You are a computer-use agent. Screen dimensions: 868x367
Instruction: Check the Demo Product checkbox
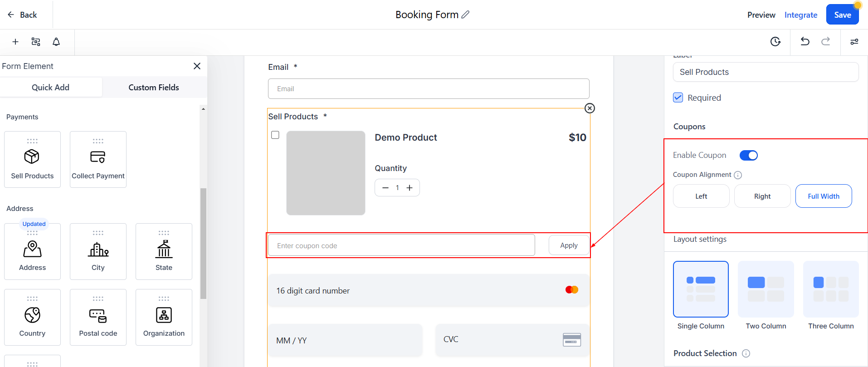tap(275, 135)
